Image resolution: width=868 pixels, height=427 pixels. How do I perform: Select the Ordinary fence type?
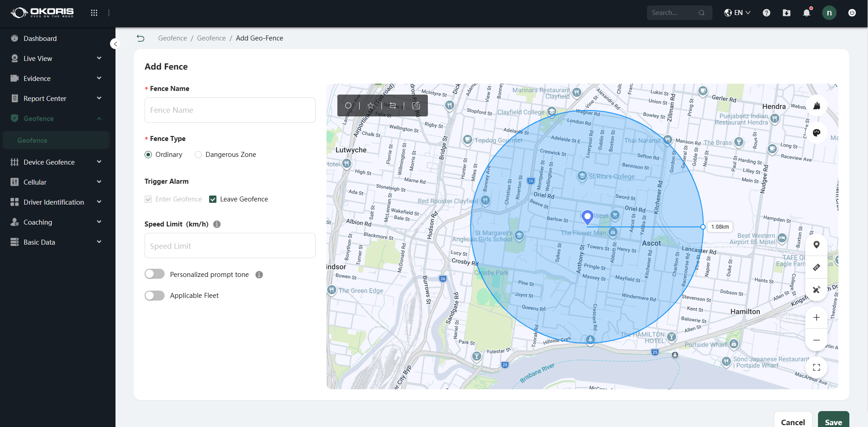pyautogui.click(x=148, y=155)
